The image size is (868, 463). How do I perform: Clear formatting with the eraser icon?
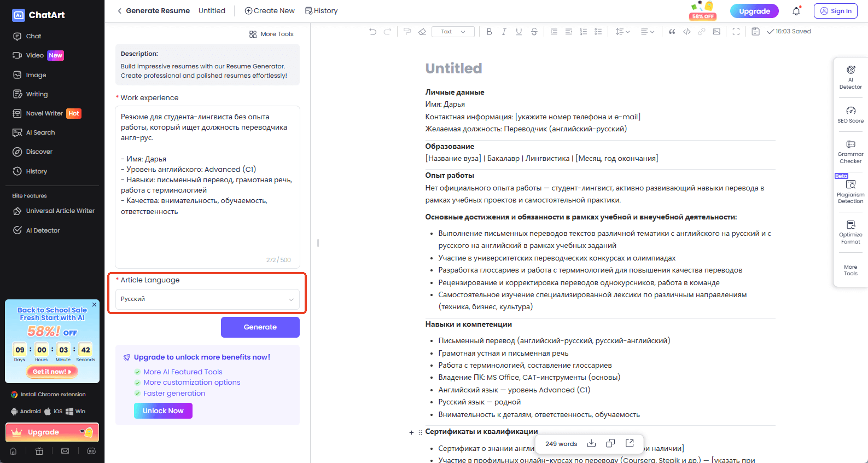coord(422,32)
